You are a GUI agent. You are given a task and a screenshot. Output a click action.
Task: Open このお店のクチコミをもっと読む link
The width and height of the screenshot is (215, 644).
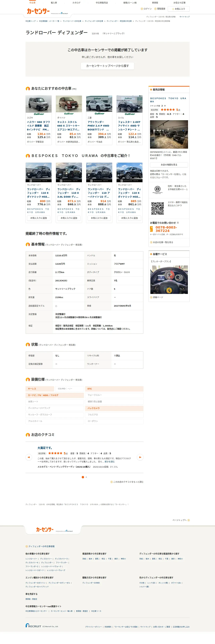tap(128, 482)
